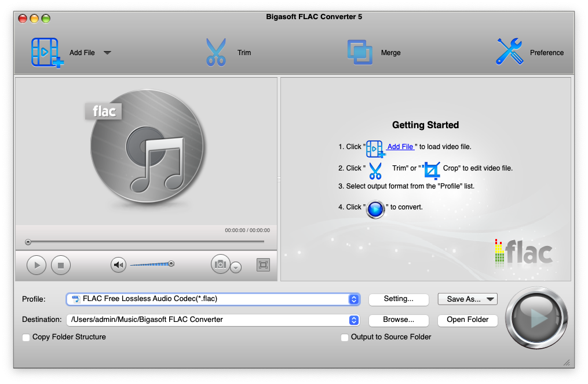The height and width of the screenshot is (384, 588).
Task: Click the panel splitter handle between panes
Action: pyautogui.click(x=279, y=179)
